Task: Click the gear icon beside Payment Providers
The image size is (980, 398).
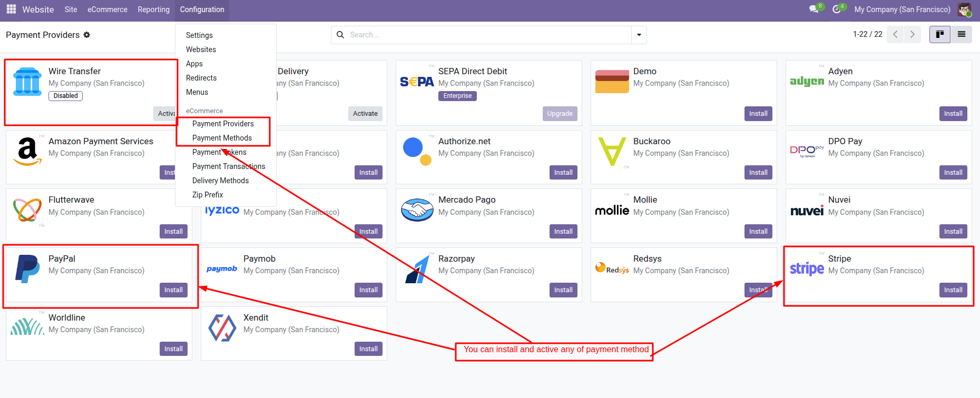Action: 87,35
